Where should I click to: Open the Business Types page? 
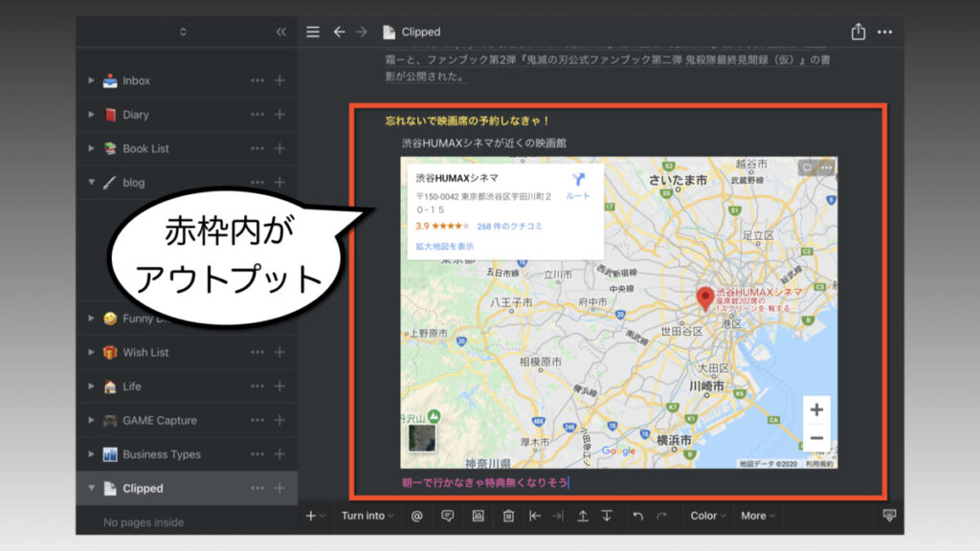tap(161, 454)
